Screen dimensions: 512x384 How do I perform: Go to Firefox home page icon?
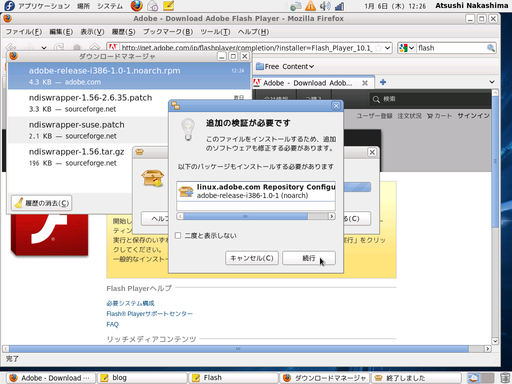pyautogui.click(x=95, y=48)
